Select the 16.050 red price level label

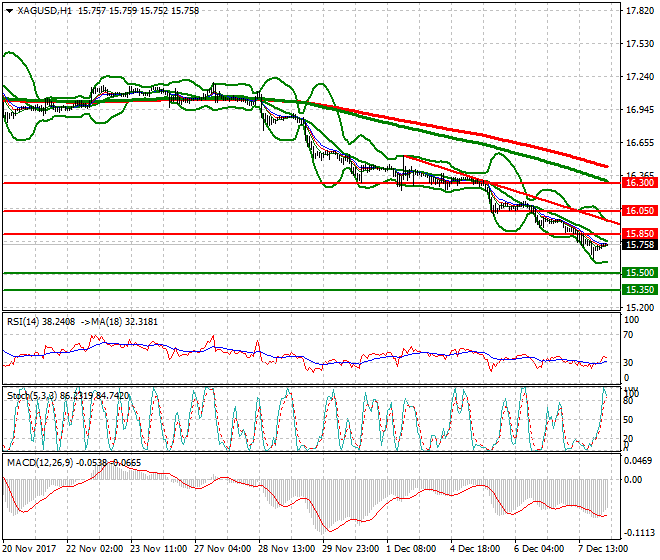click(x=640, y=211)
